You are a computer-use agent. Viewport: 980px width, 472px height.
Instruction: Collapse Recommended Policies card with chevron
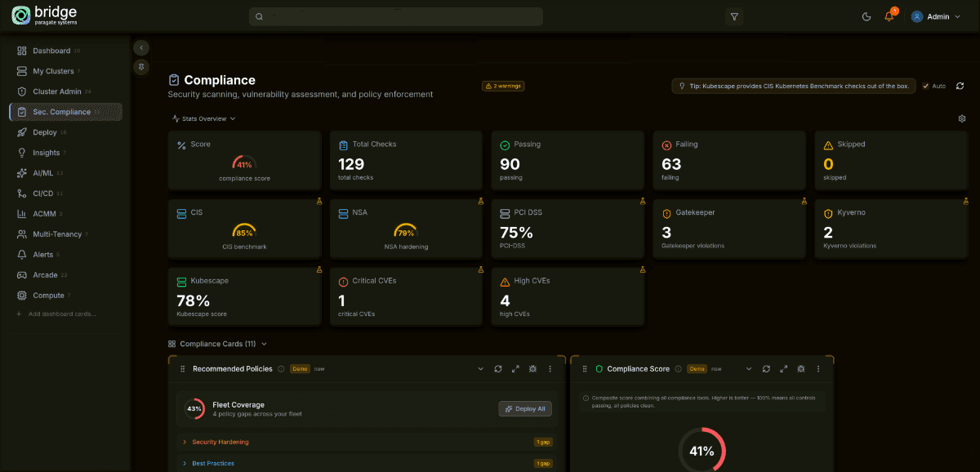tap(481, 369)
